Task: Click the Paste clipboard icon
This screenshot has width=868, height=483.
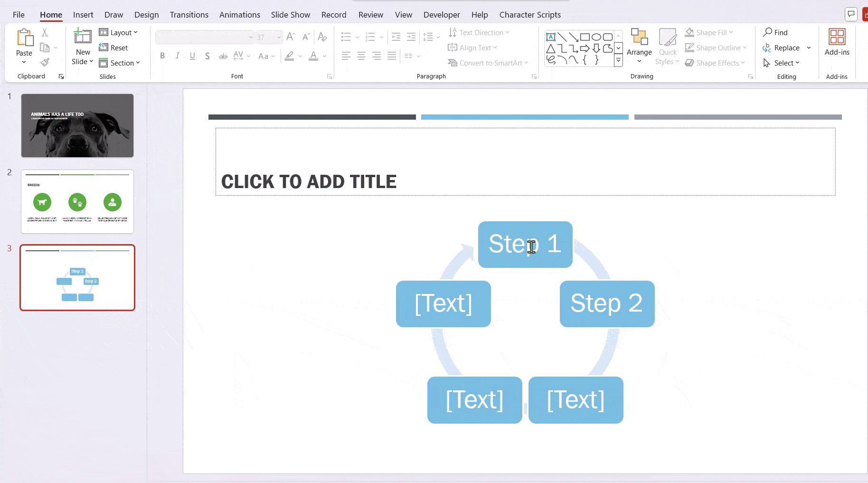Action: point(24,38)
